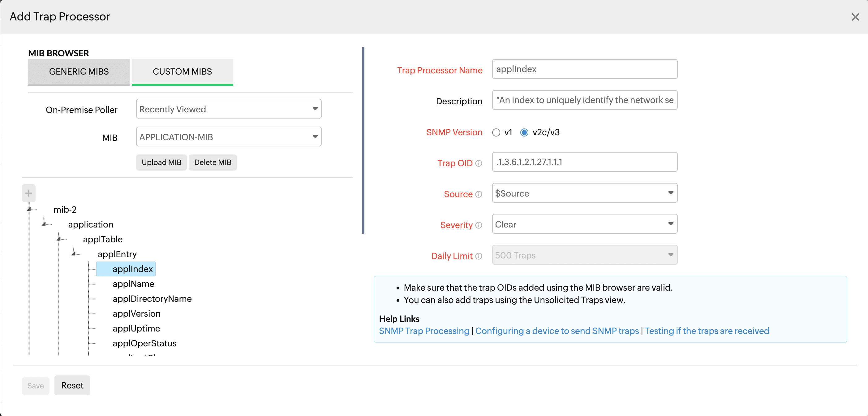Switch to the CUSTOM MIBS tab
This screenshot has width=868, height=416.
(x=182, y=71)
